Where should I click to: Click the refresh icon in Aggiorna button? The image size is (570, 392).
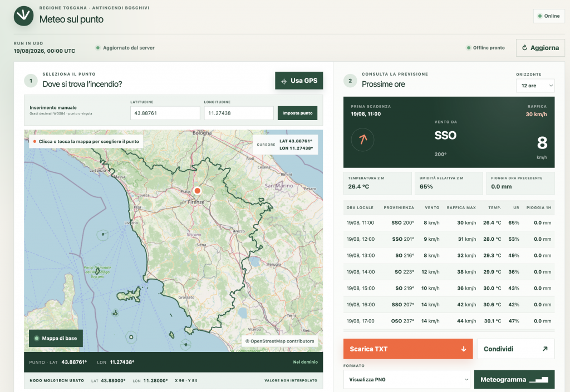[524, 48]
